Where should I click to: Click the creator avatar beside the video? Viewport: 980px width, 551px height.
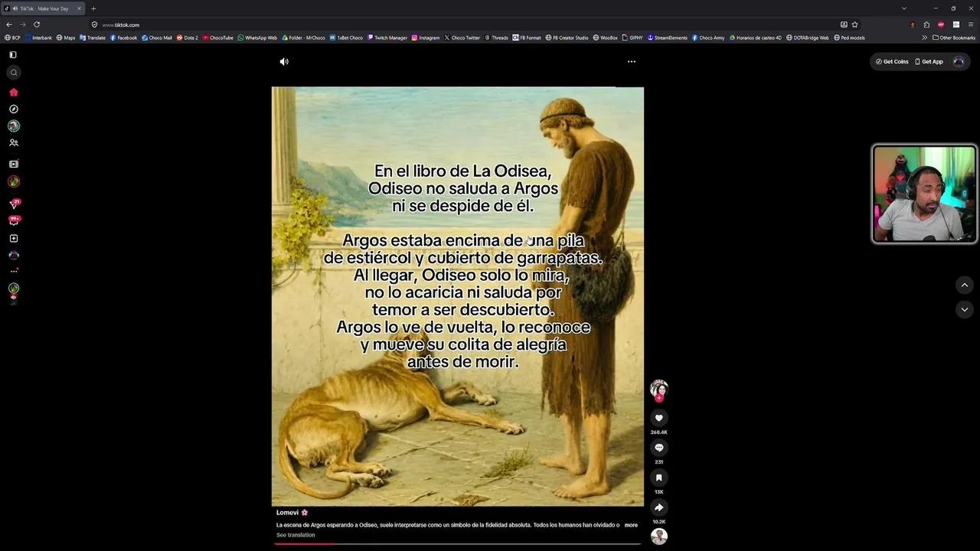click(658, 388)
